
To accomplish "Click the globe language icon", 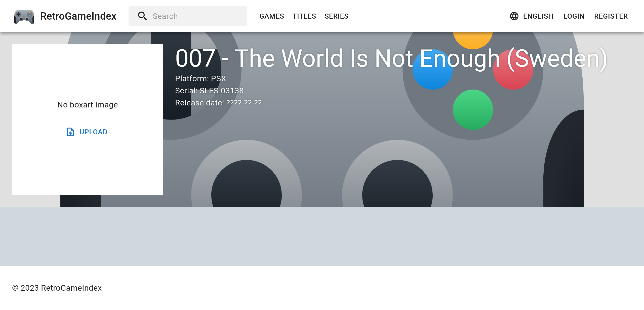I will pyautogui.click(x=514, y=16).
